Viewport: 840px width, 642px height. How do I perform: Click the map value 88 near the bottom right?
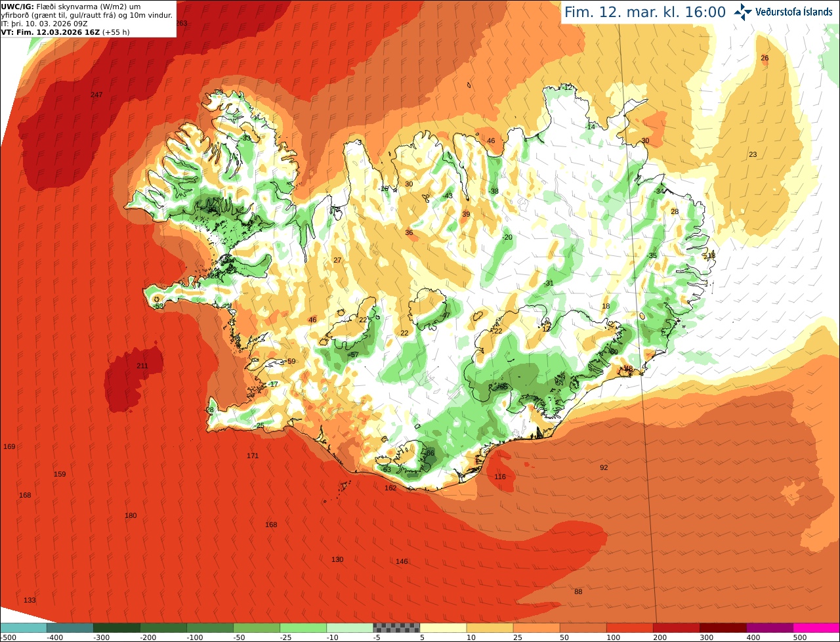tap(578, 591)
